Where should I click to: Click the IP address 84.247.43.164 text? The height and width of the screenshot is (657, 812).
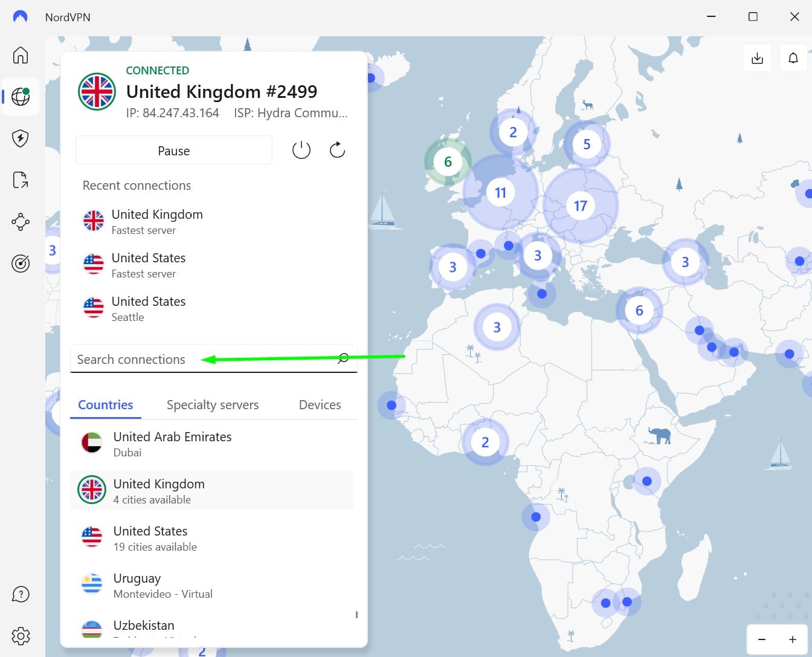173,113
